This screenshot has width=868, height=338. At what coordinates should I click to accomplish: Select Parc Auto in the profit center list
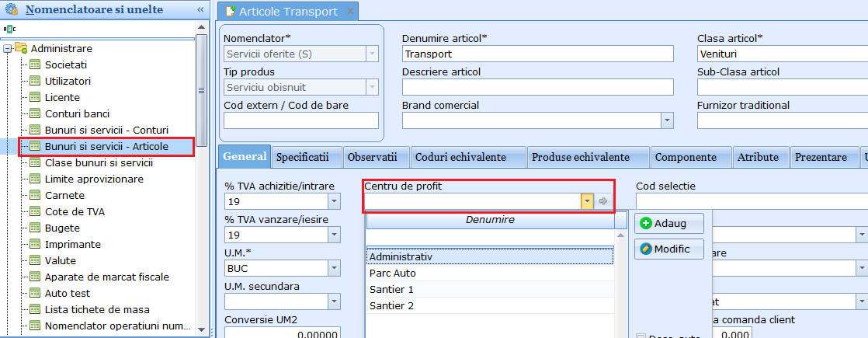tap(393, 273)
